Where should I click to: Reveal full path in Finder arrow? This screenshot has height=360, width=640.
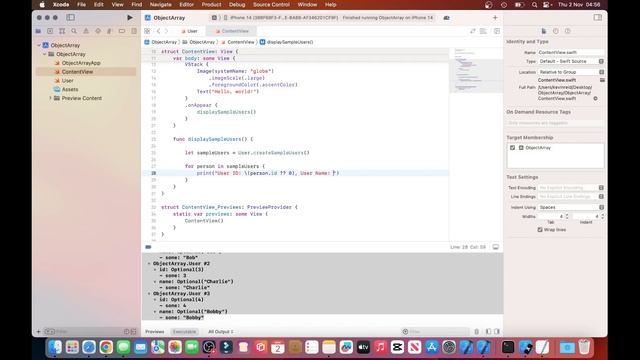coord(596,98)
